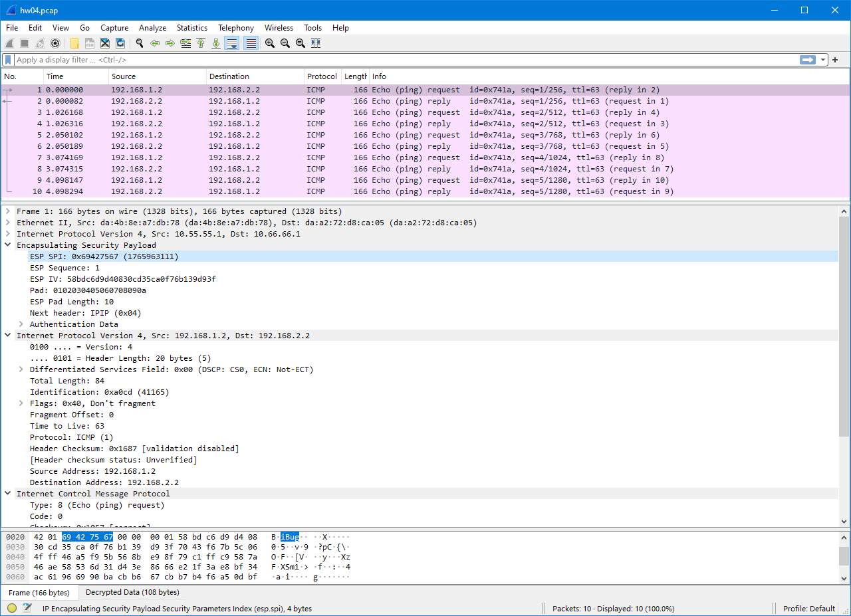This screenshot has height=616, width=851.
Task: Open the Telephony menu
Action: [x=236, y=28]
